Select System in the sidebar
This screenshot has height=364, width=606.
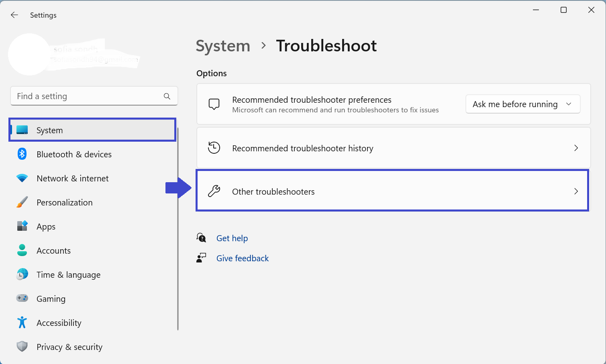[x=50, y=130]
